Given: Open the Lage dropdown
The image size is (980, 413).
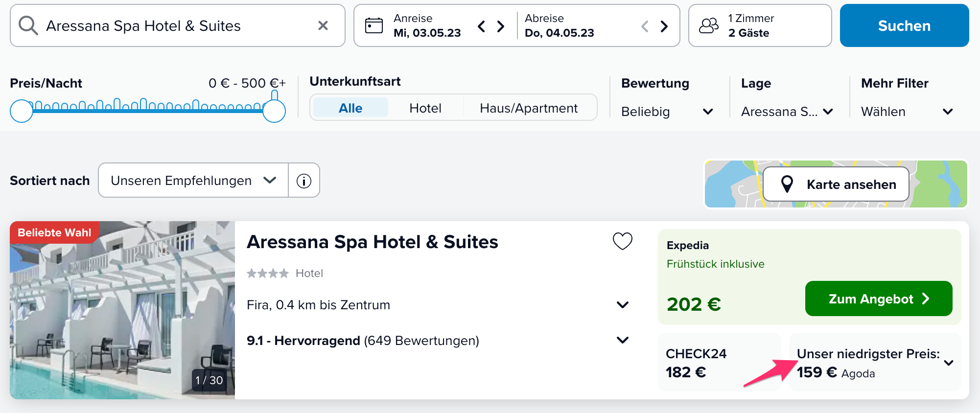Looking at the screenshot, I should (787, 112).
